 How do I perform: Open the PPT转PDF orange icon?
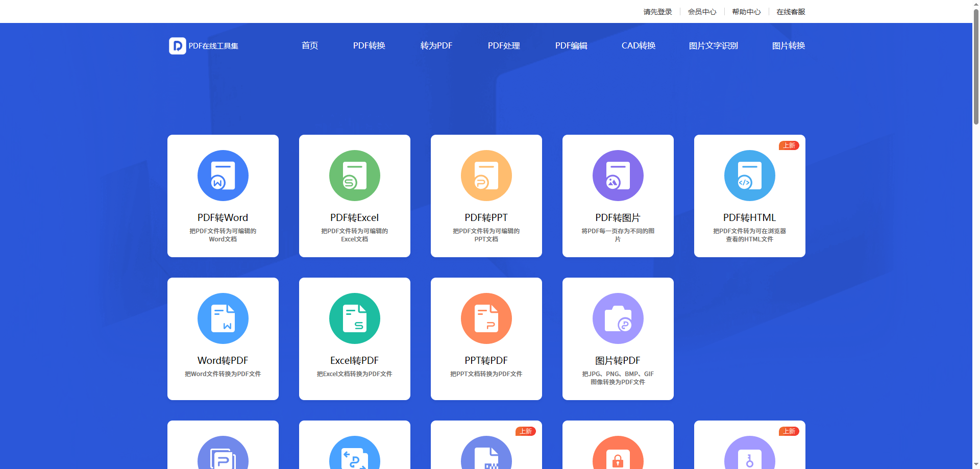pos(486,318)
